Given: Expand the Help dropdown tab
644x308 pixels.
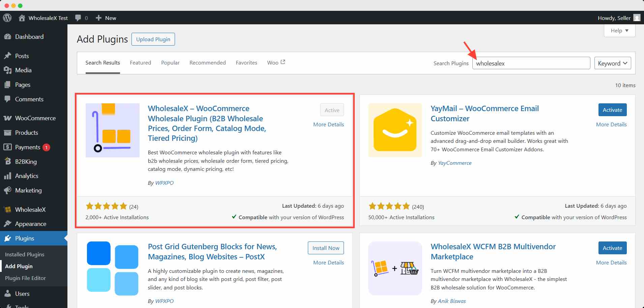Looking at the screenshot, I should [x=620, y=31].
